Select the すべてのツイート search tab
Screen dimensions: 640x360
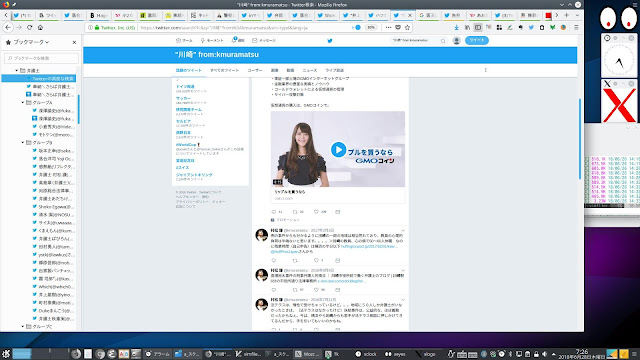tap(224, 70)
